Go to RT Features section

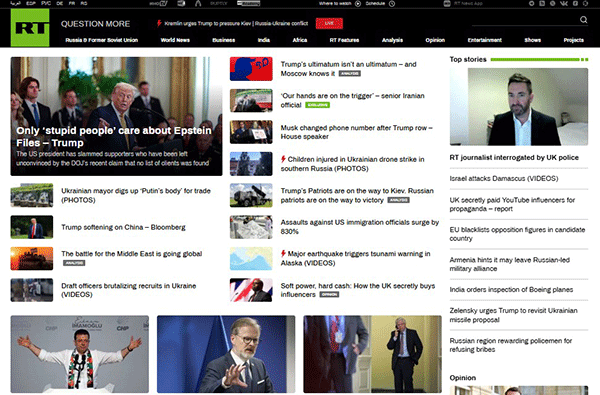(344, 40)
